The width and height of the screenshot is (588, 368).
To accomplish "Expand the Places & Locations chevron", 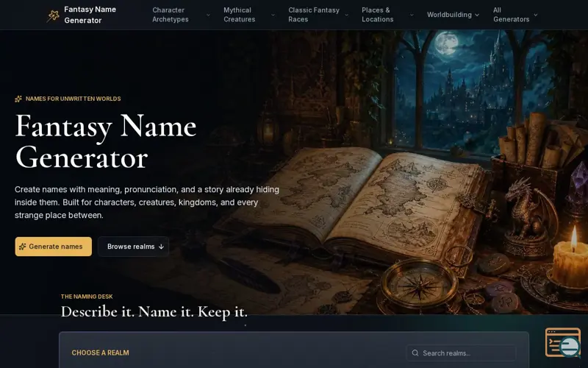I will (412, 15).
